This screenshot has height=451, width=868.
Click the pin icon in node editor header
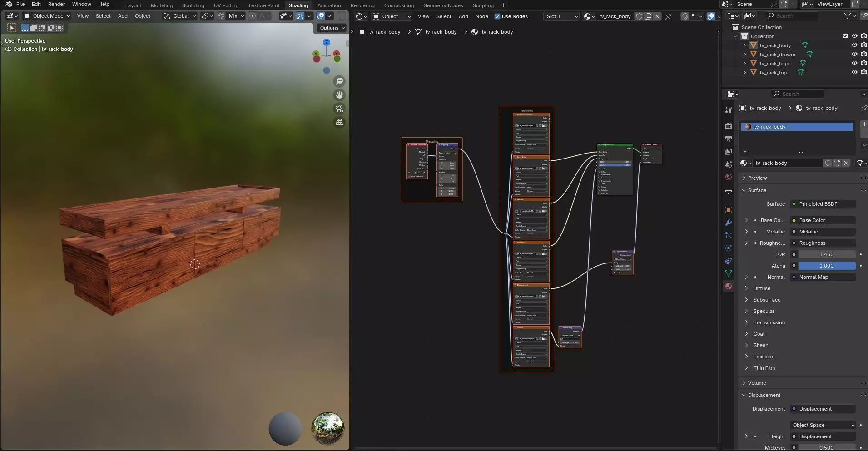coord(669,16)
